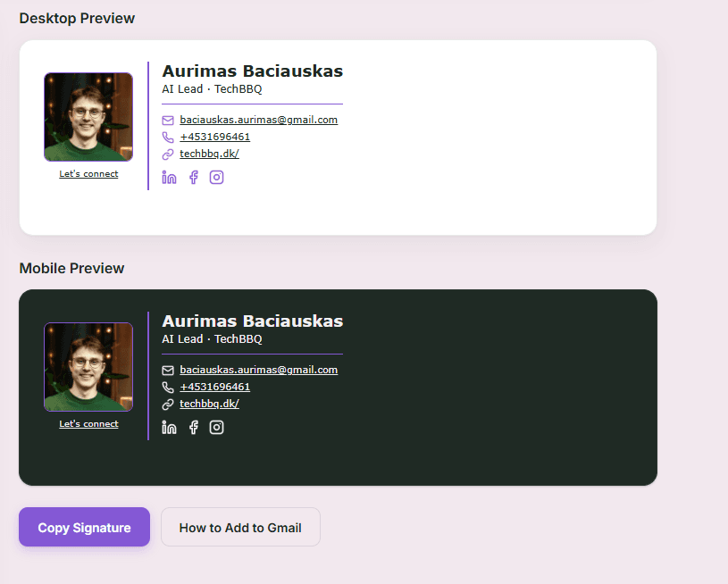Click chain link icon in Mobile Preview
The width and height of the screenshot is (728, 584).
click(168, 405)
